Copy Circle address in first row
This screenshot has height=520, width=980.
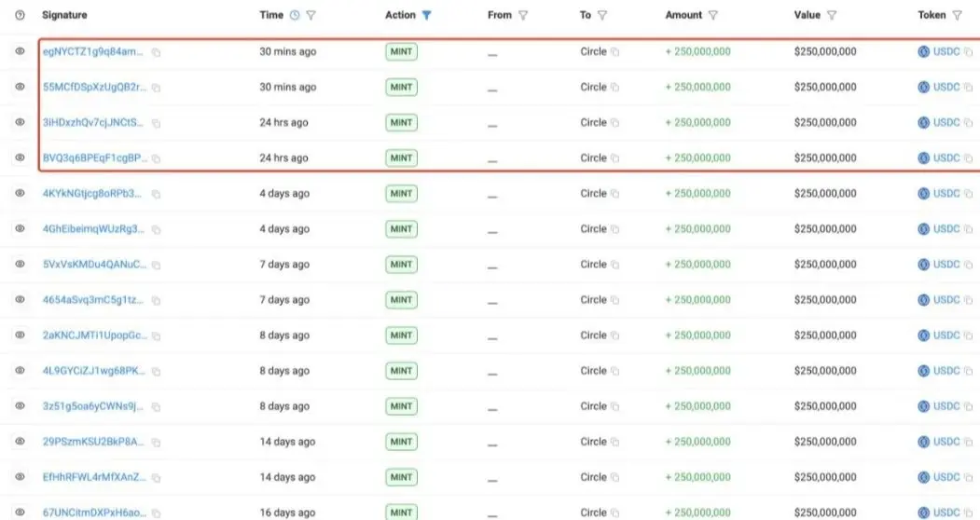[615, 52]
